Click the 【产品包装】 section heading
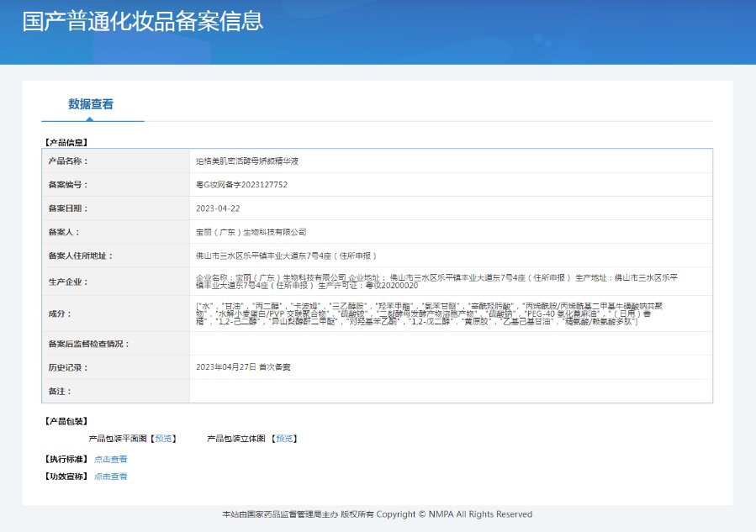756x532 pixels. coord(66,421)
